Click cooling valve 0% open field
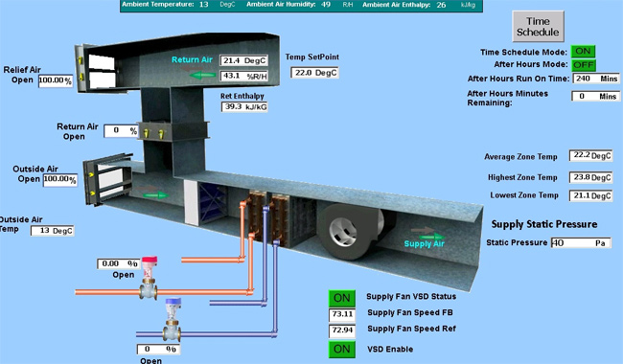 click(158, 349)
